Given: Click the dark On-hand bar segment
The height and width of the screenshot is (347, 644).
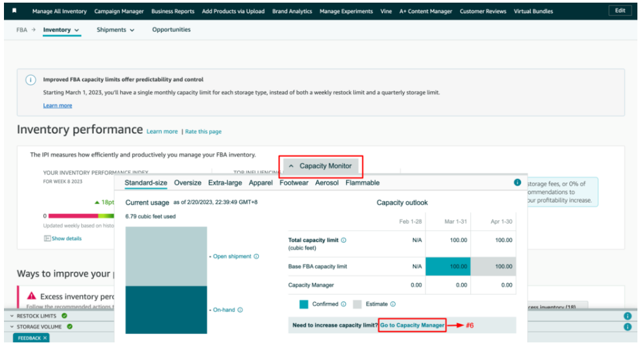Looking at the screenshot, I should coord(166,310).
